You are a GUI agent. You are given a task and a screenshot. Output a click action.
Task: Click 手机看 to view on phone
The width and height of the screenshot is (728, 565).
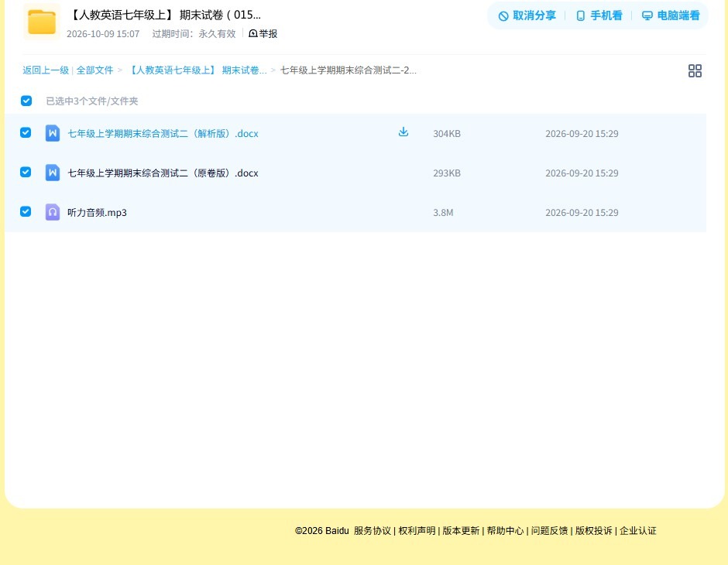599,15
